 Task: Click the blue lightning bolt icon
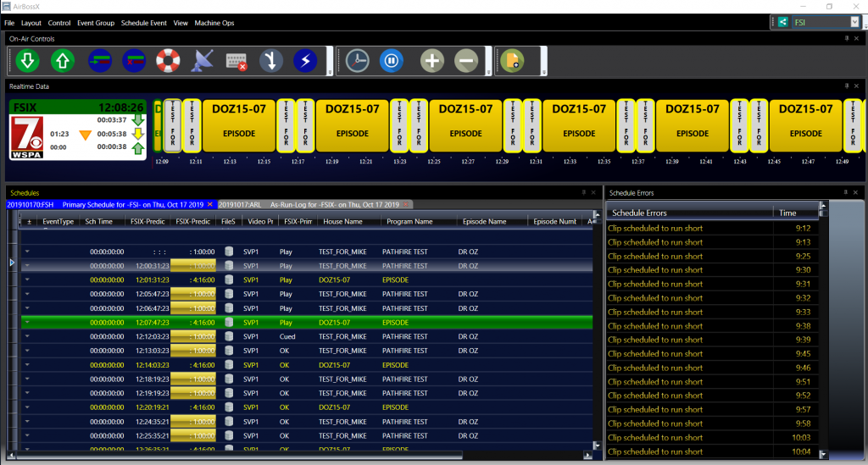[x=305, y=61]
